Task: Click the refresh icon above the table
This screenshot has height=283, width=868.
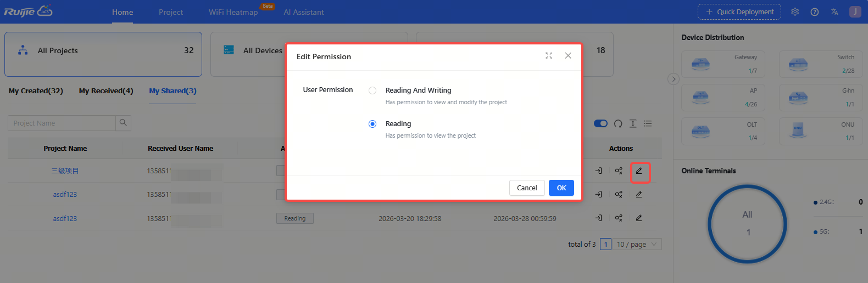Action: tap(618, 123)
